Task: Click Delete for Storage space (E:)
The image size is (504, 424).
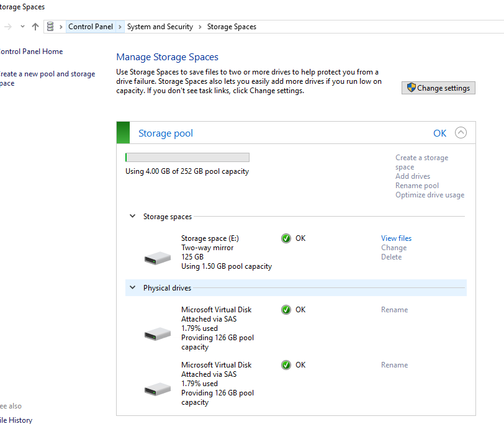Action: 391,257
